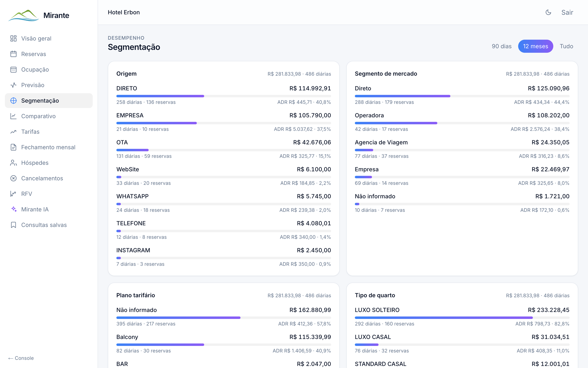Screen dimensions: 588x368
Task: Click the Reservas calendar icon
Action: [x=13, y=54]
